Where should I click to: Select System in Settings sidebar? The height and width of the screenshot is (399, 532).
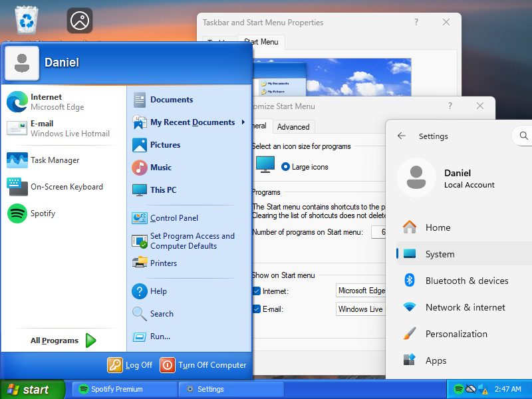point(464,254)
